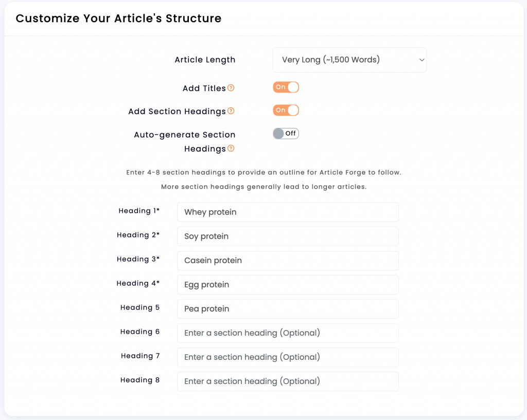This screenshot has width=527, height=420.
Task: Focus the Pea protein heading field
Action: tap(288, 309)
